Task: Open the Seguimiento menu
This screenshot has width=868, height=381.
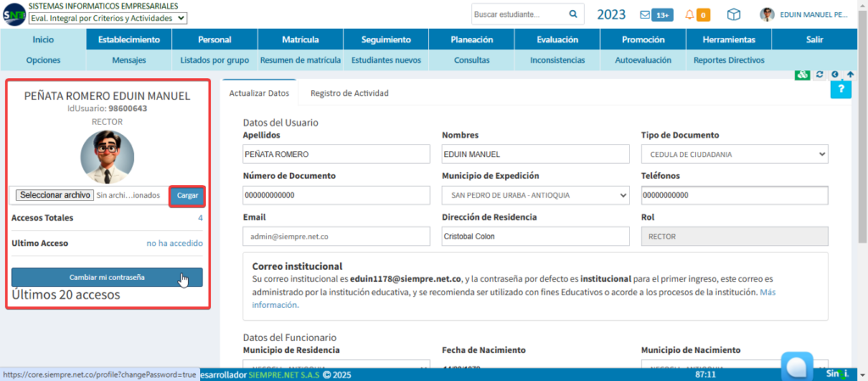Action: click(386, 39)
